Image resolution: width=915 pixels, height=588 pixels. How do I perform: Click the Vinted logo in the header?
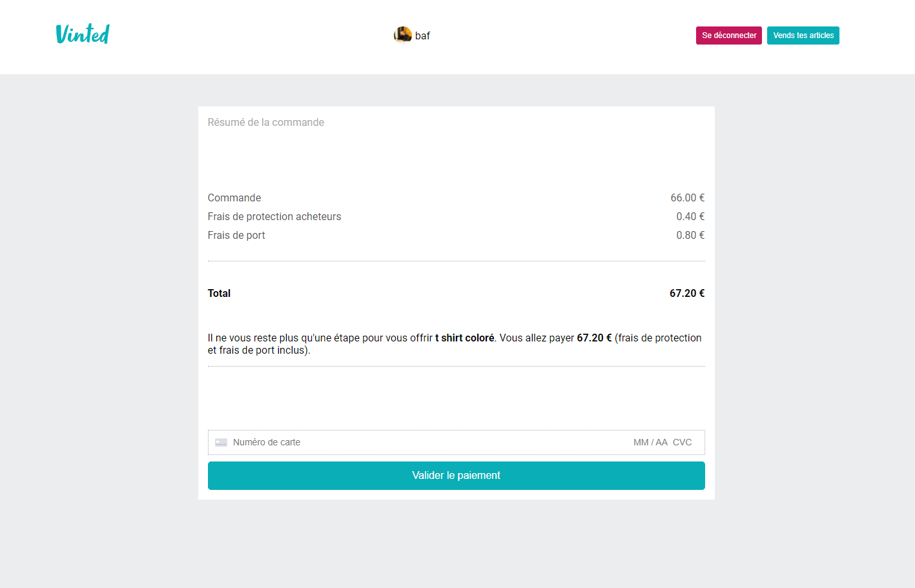point(82,35)
